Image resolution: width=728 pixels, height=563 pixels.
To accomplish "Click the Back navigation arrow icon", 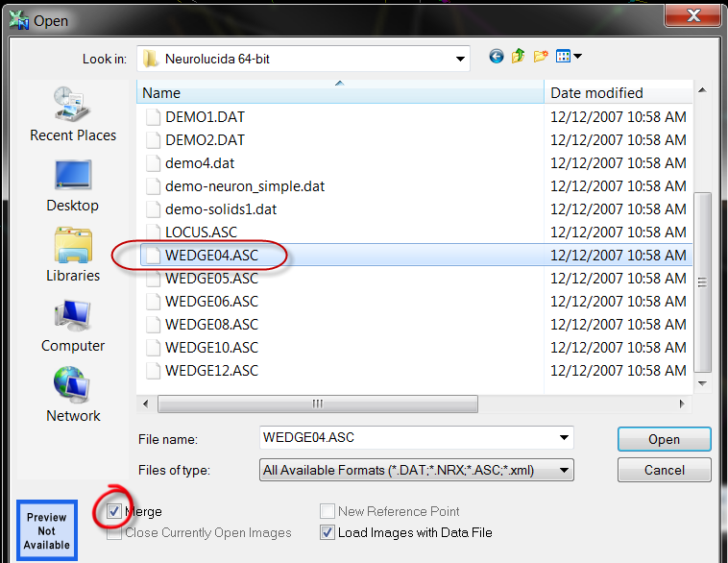I will tap(497, 57).
